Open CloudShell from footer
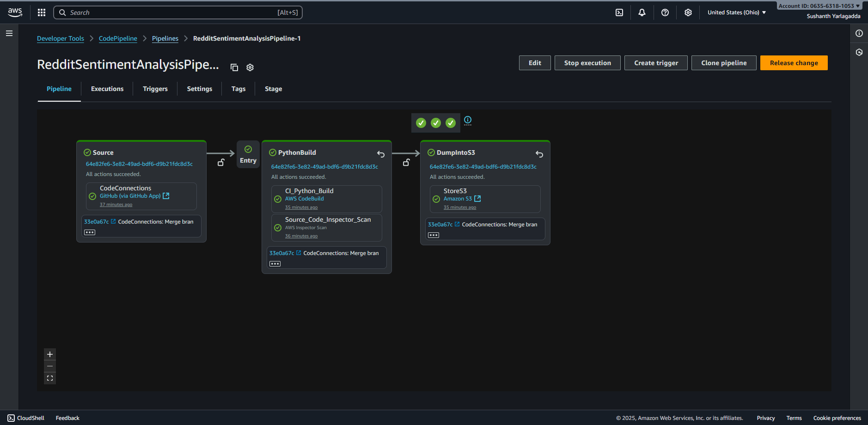Screen dimensions: 868x425 (26, 418)
